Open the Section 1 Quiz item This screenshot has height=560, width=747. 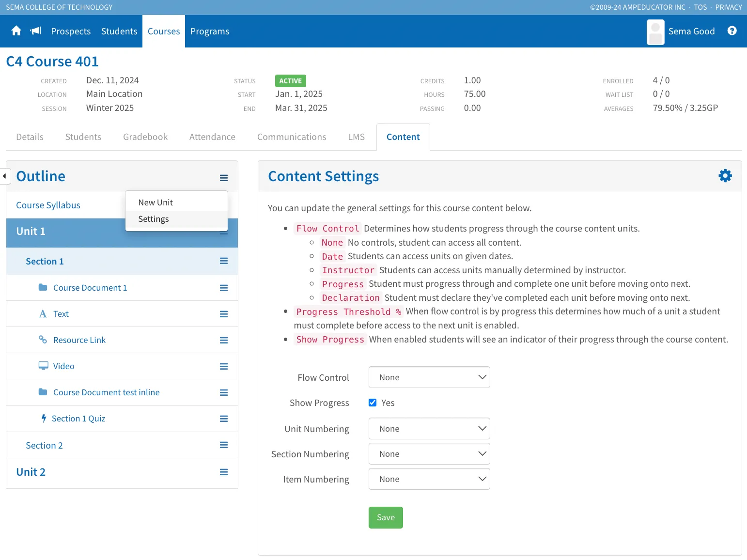click(78, 419)
